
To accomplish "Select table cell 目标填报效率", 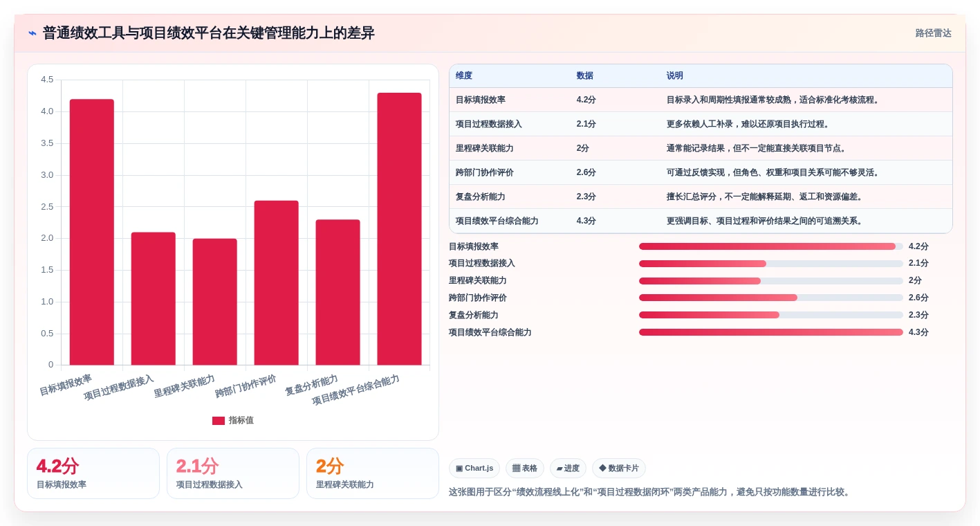I will 481,100.
